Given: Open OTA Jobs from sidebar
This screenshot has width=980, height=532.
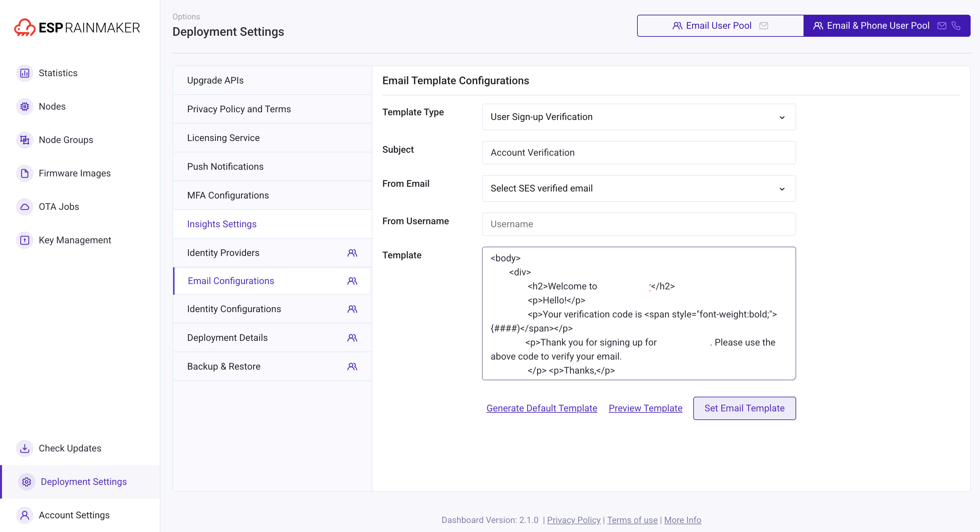Looking at the screenshot, I should tap(58, 207).
